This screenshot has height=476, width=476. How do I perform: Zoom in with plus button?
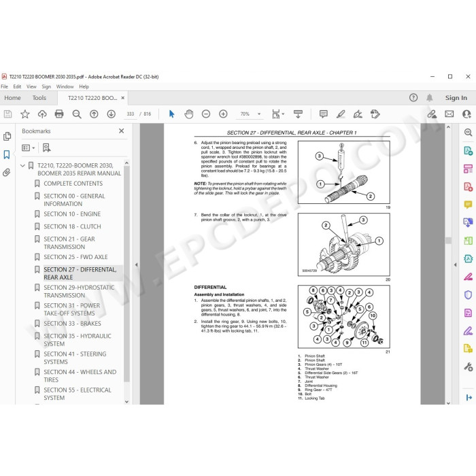point(223,114)
